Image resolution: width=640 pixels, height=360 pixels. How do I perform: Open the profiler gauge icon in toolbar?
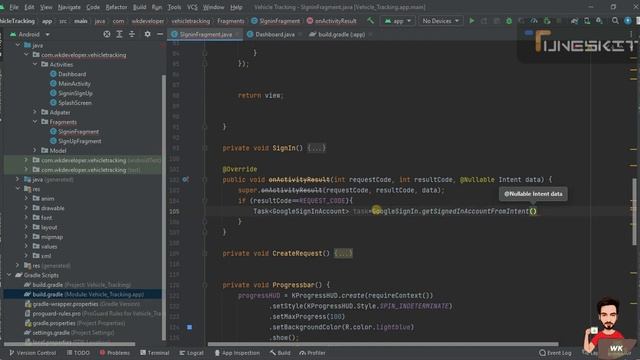click(534, 20)
